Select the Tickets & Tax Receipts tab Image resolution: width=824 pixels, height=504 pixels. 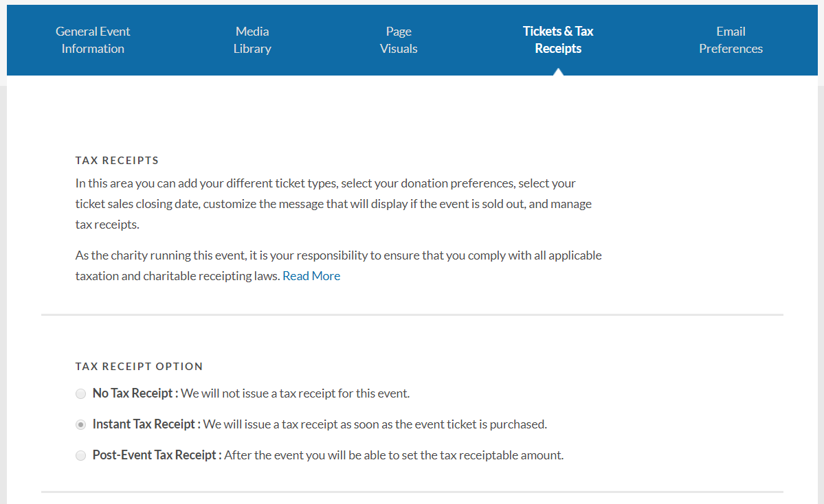pos(557,40)
